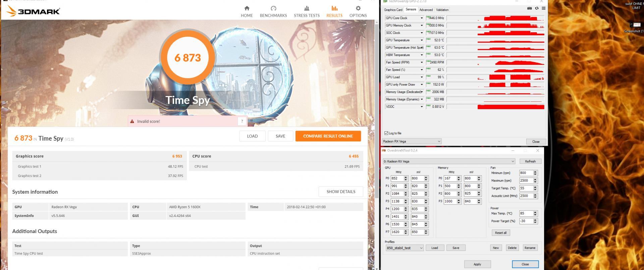Click Refresh in OverdriveNTool

coord(530,161)
